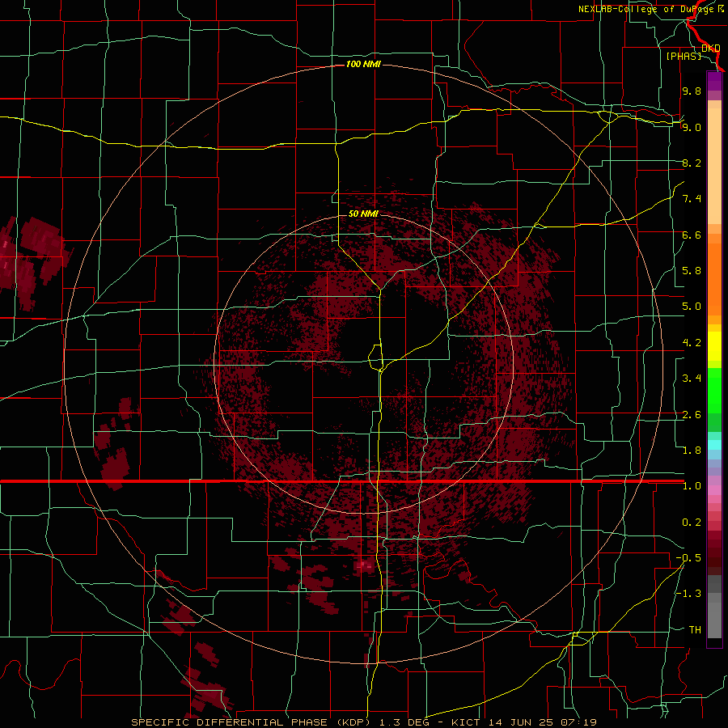Click the 5.0 color scale label
The image size is (728, 728).
[692, 307]
